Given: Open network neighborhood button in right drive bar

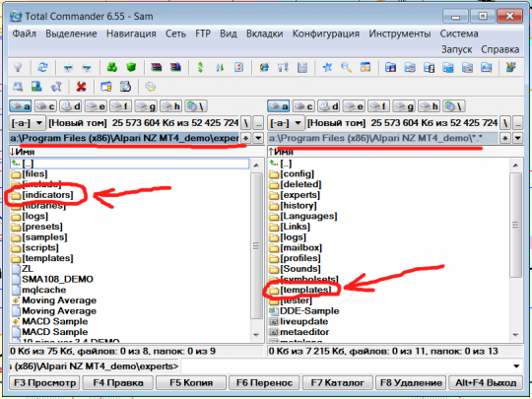Looking at the screenshot, I should [x=454, y=106].
